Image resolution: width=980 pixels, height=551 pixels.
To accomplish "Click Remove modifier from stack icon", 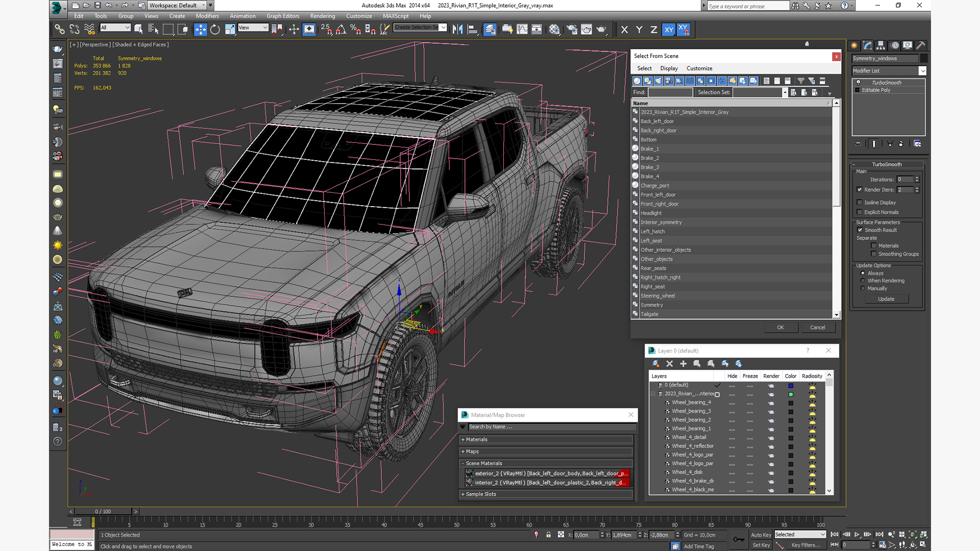I will pyautogui.click(x=901, y=144).
